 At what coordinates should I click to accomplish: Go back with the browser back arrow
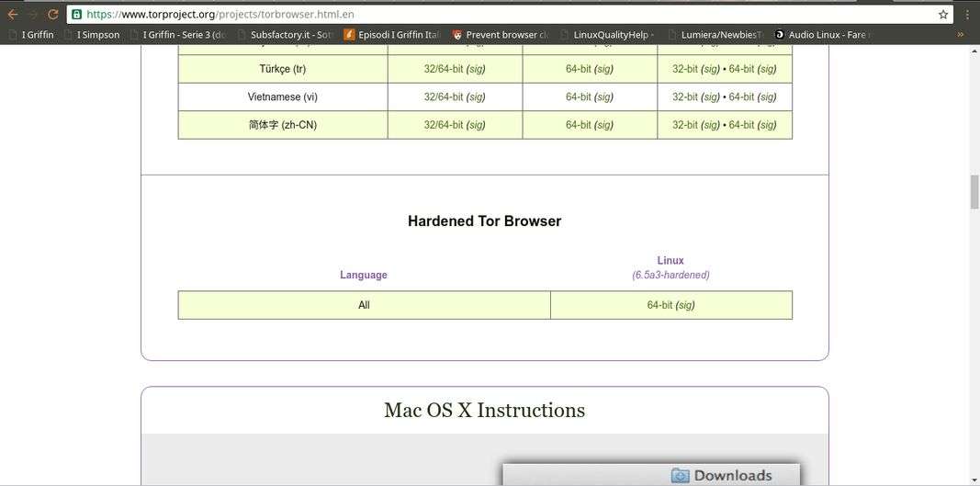coord(13,14)
